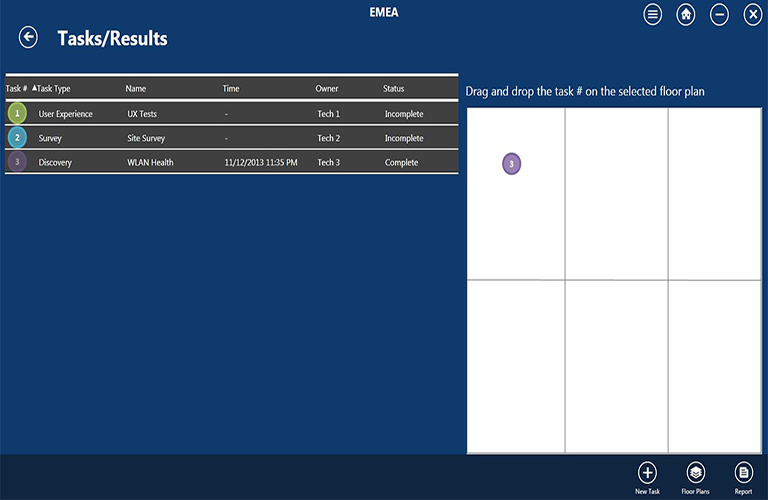
Task: Click the Time column header
Action: pos(231,89)
